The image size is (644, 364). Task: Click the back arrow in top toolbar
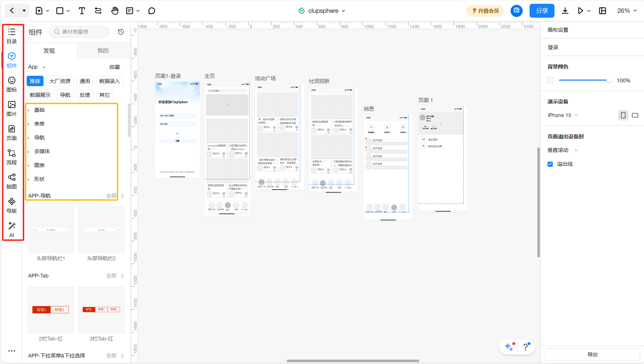point(12,11)
